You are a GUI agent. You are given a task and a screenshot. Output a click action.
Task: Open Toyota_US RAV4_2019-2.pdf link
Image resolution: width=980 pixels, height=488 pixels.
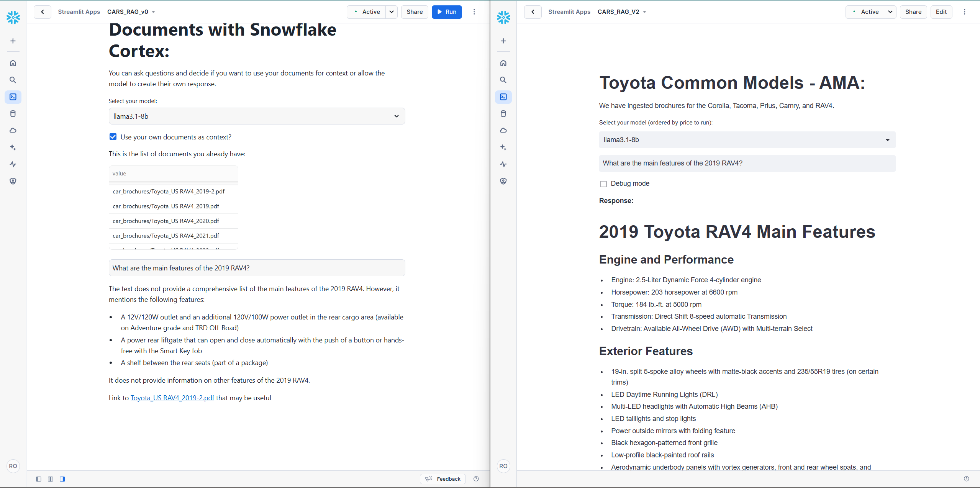pos(172,398)
